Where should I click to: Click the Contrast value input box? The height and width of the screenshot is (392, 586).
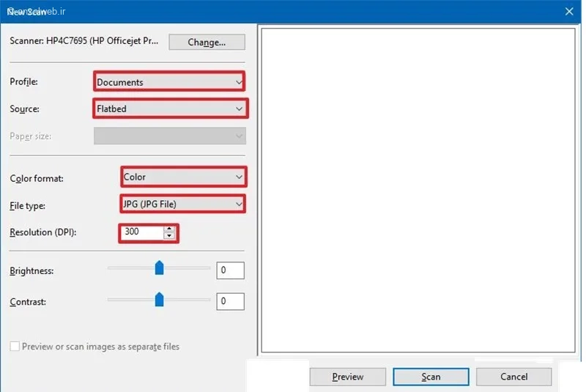(x=230, y=301)
